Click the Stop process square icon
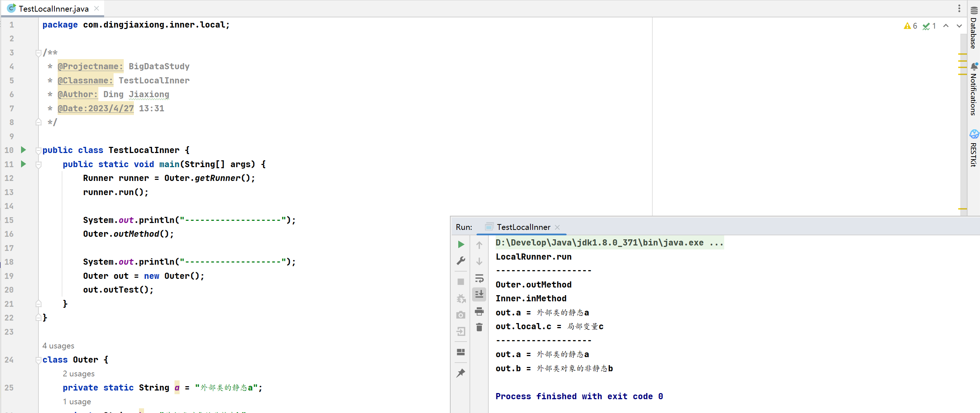This screenshot has width=980, height=413. click(461, 282)
